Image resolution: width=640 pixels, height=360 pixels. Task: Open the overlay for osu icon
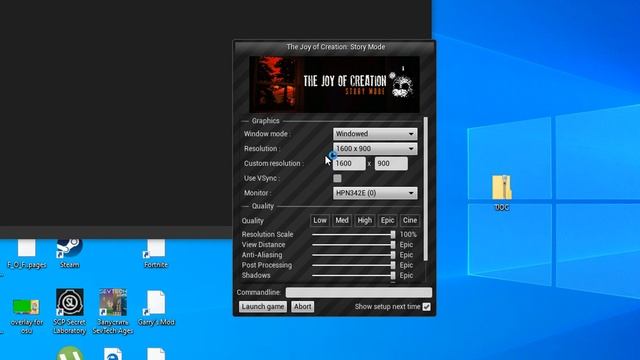point(27,316)
